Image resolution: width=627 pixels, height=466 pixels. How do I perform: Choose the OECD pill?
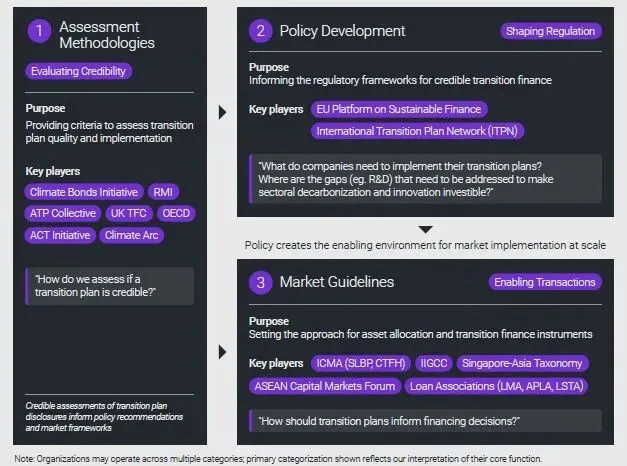coord(176,213)
